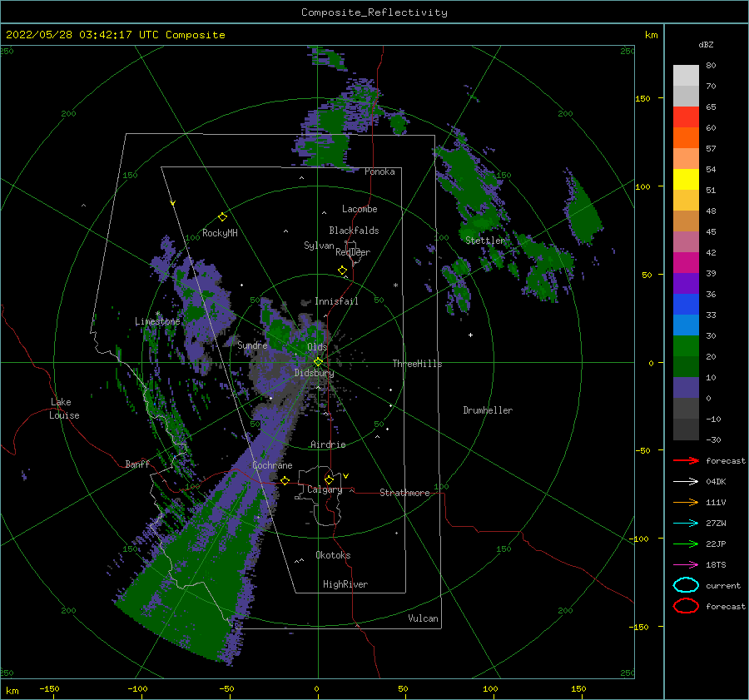Click the Composite_Reflectivity title

point(374,12)
